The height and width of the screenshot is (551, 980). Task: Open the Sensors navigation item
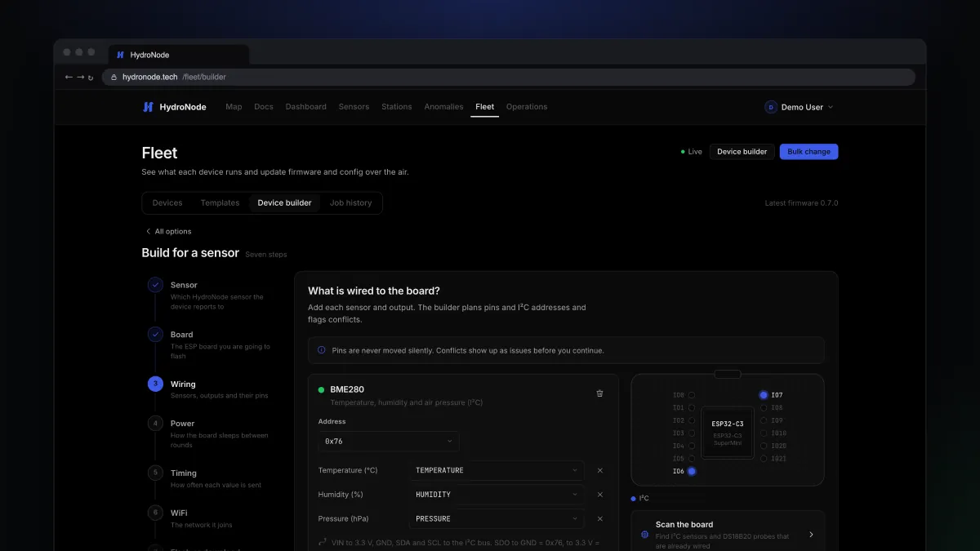tap(354, 107)
